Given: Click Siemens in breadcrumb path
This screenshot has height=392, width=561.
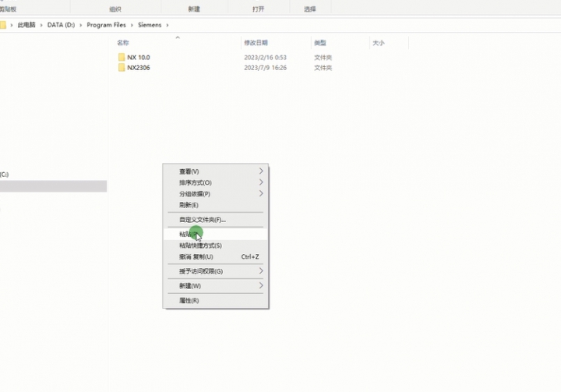Looking at the screenshot, I should tap(150, 25).
